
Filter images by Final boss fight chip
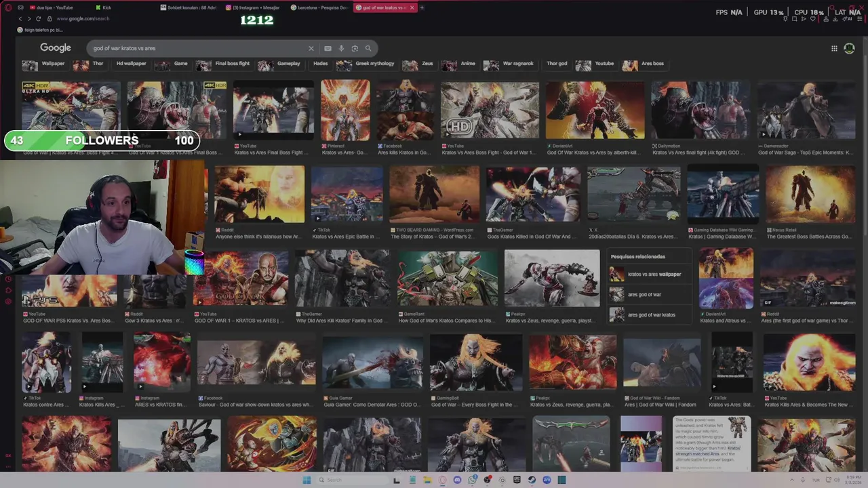[224, 64]
